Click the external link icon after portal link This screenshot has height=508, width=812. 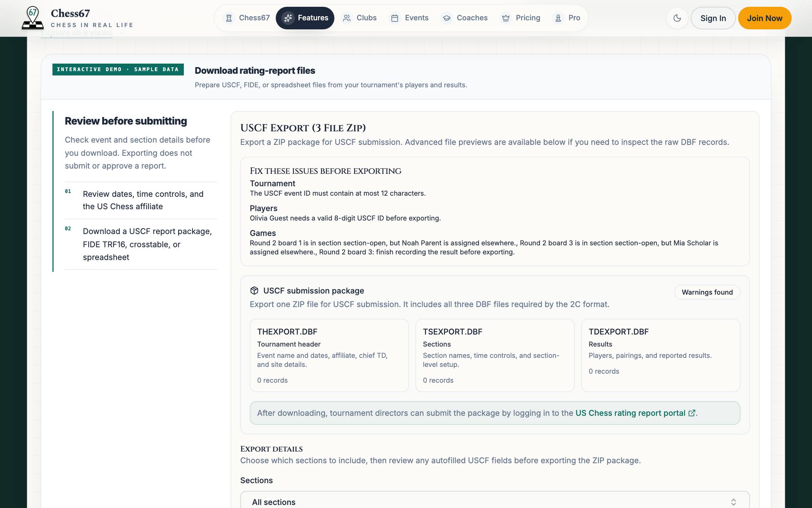pyautogui.click(x=692, y=413)
